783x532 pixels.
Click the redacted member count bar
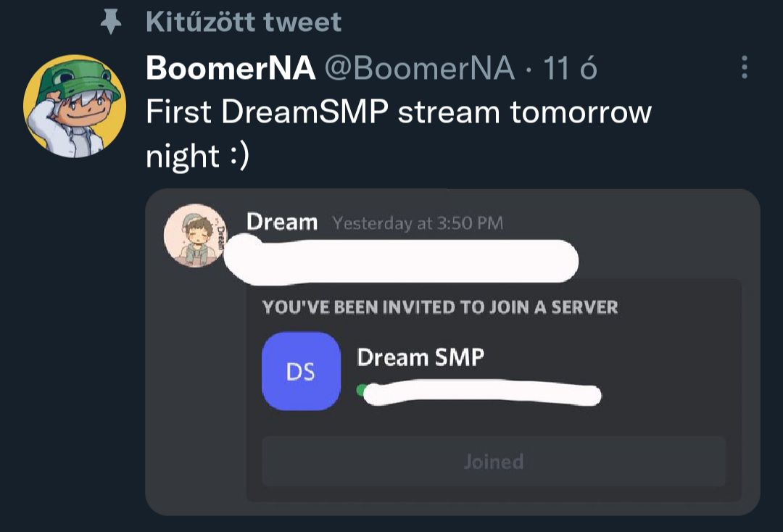pos(482,394)
